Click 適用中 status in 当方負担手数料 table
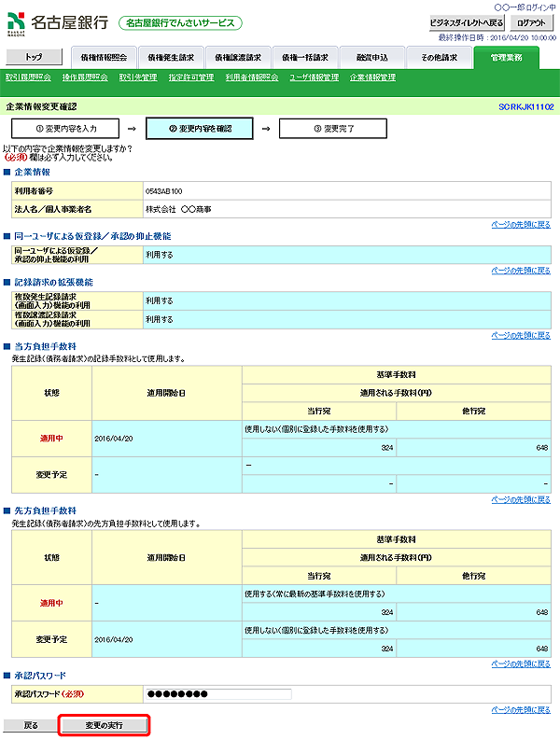 tap(51, 439)
